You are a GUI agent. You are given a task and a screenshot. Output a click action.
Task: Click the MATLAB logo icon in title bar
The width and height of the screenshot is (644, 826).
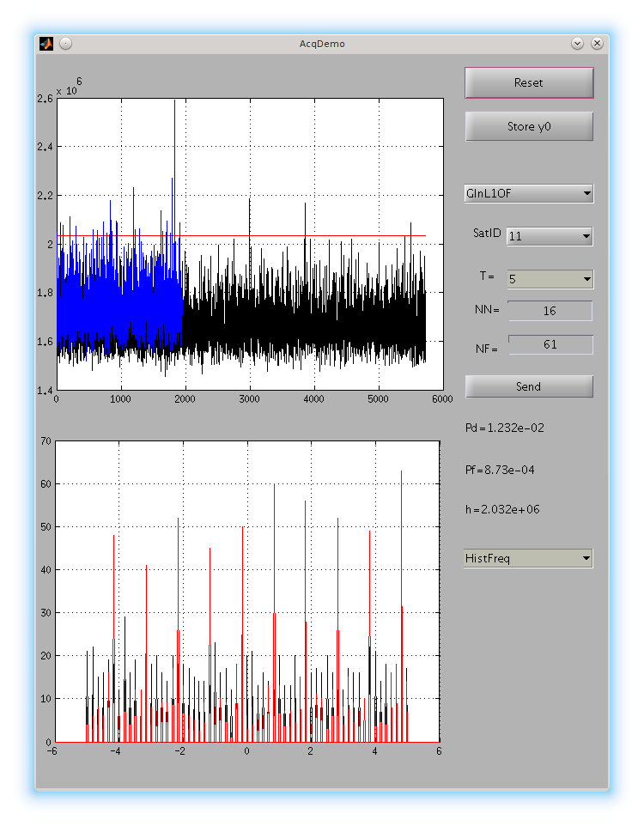tap(46, 43)
